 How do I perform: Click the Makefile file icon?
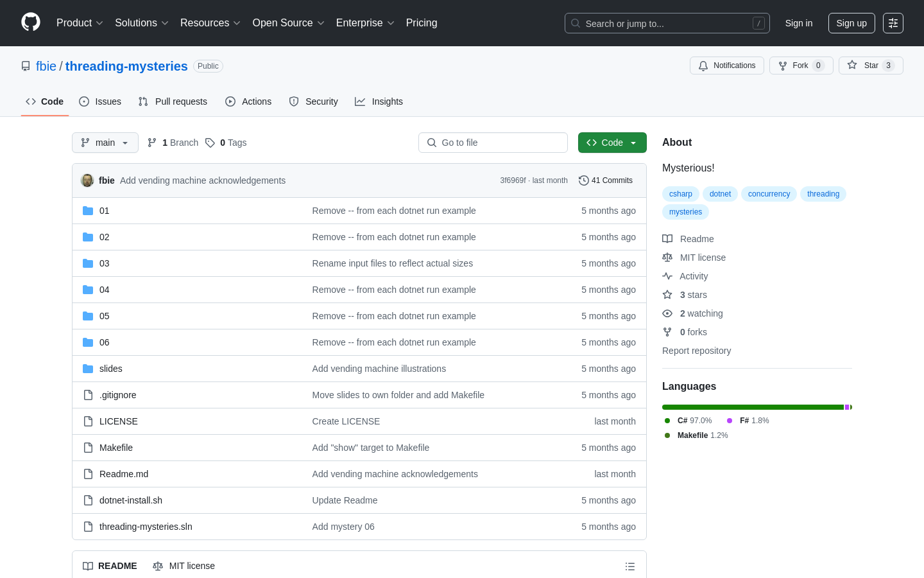88,448
